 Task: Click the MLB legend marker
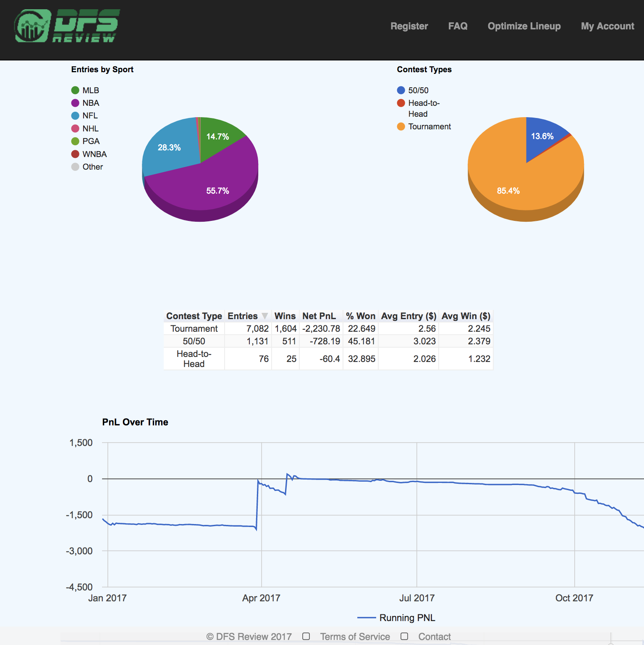[75, 90]
